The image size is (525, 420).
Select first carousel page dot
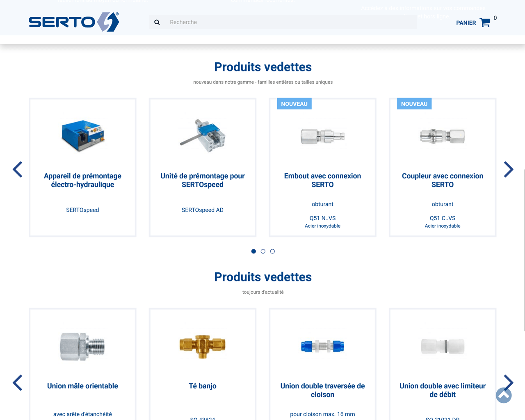tap(253, 251)
